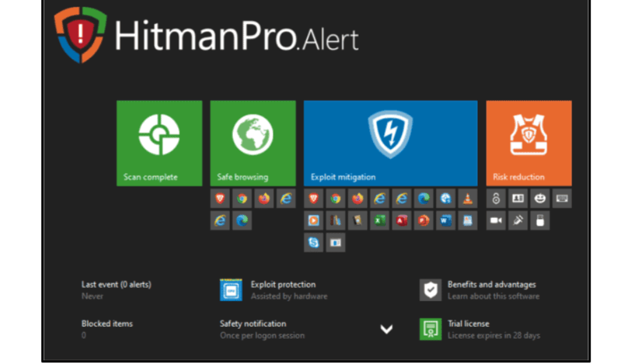Select the webcam camera icon
The height and width of the screenshot is (364, 619).
496,220
